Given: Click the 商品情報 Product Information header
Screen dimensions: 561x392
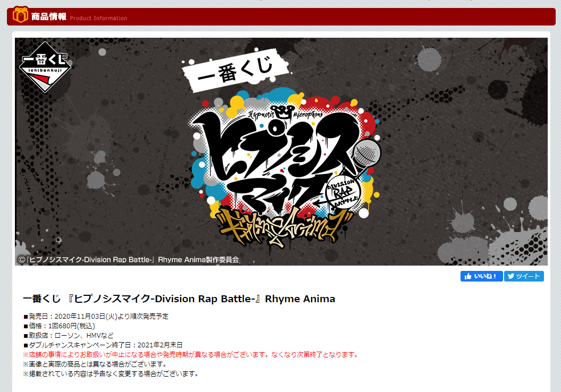Looking at the screenshot, I should [281, 16].
